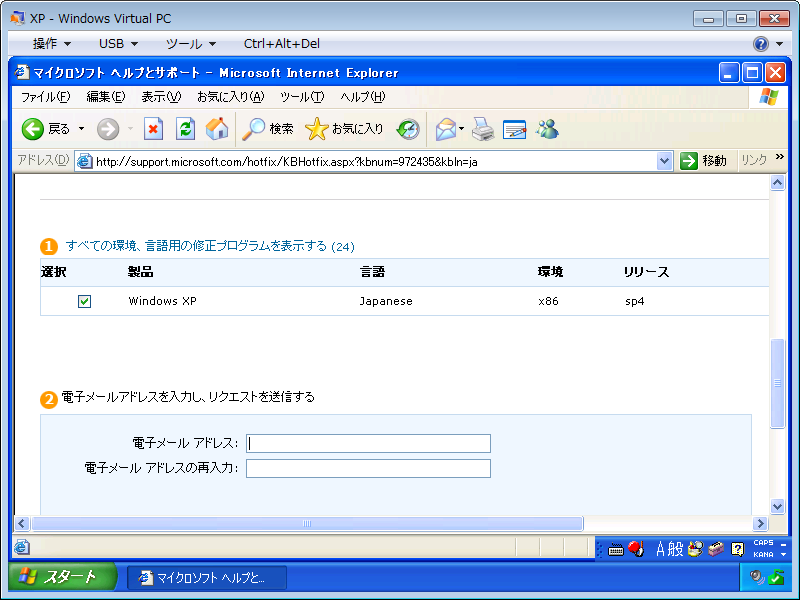The width and height of the screenshot is (800, 600).
Task: Send Ctrl+Alt+Del to the virtual machine
Action: pos(282,44)
